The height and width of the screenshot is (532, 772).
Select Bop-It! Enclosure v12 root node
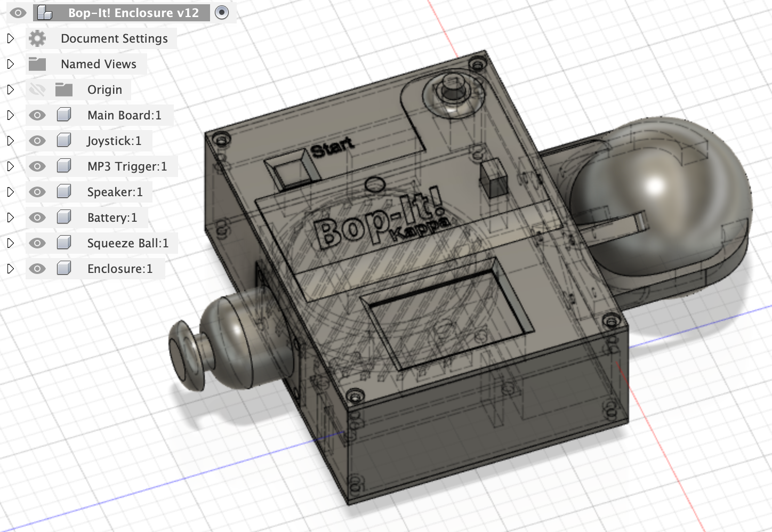click(x=133, y=13)
